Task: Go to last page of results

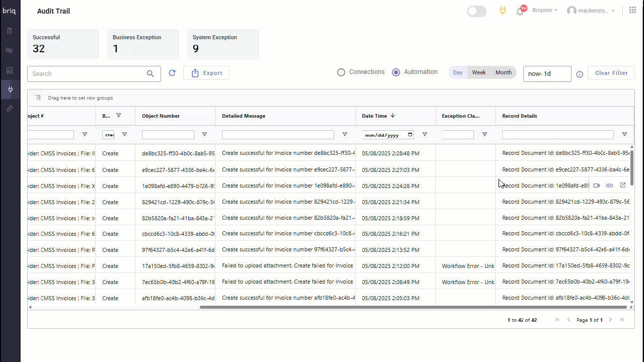Action: (x=622, y=320)
